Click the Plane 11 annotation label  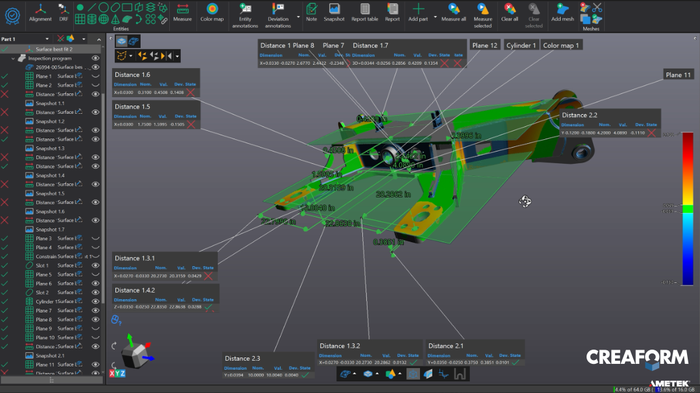[678, 75]
